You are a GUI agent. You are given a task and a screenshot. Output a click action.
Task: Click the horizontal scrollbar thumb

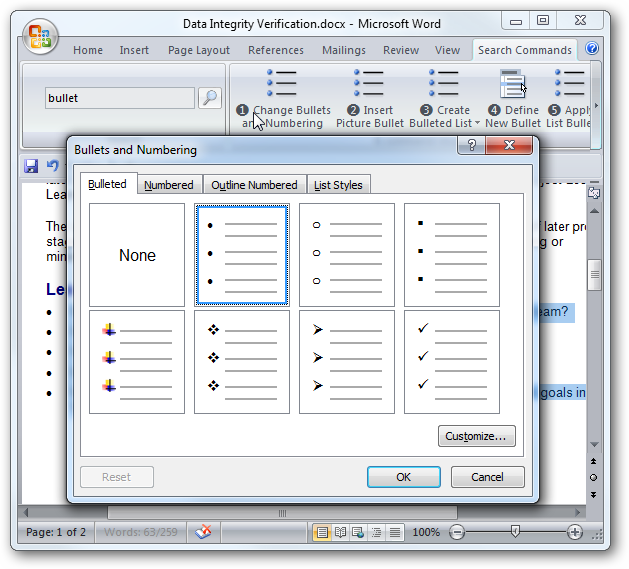click(x=282, y=513)
